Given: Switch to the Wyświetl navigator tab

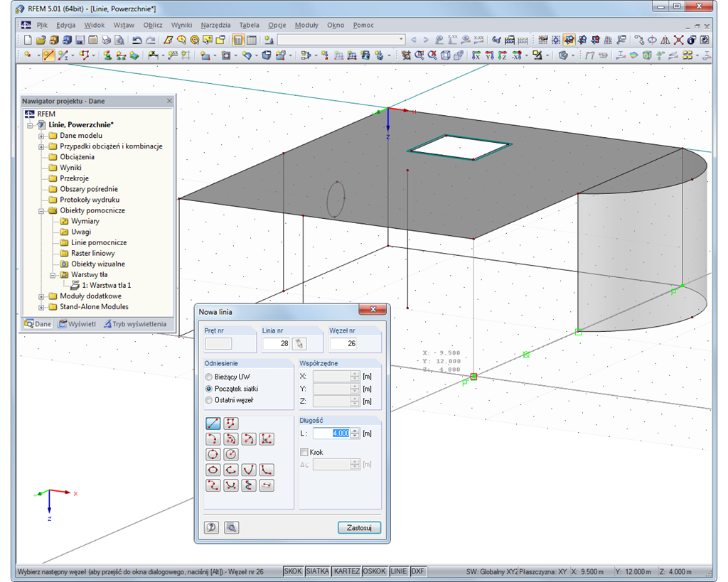Looking at the screenshot, I should tap(77, 324).
